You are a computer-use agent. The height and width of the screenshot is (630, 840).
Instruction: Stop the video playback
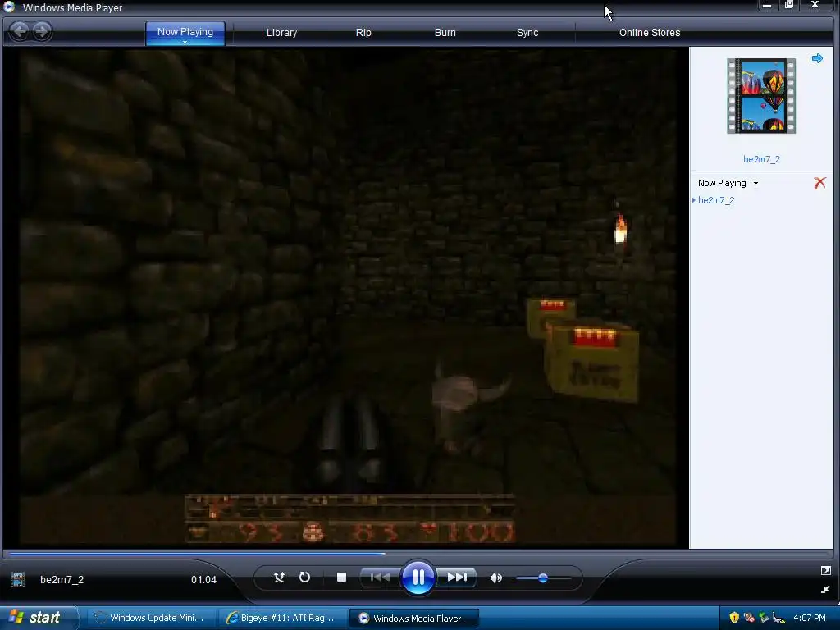point(341,577)
